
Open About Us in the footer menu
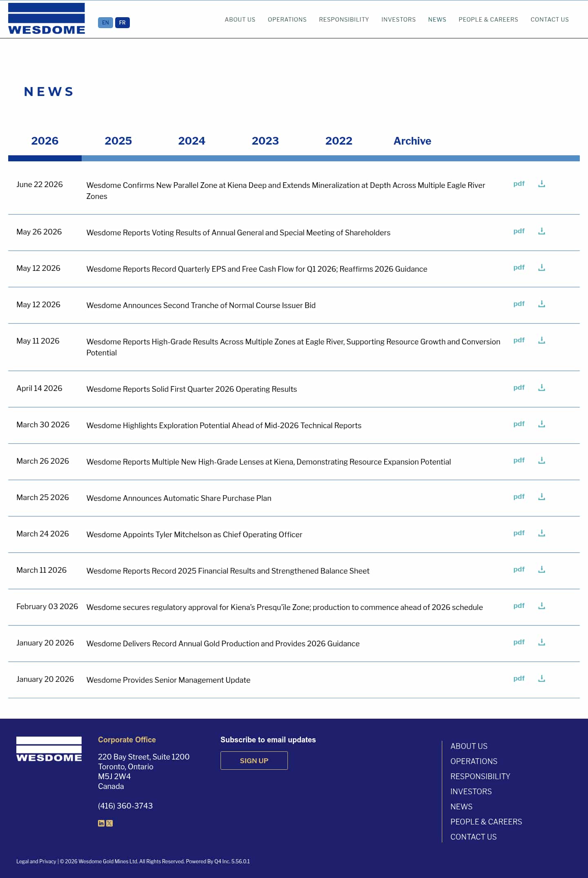[x=469, y=746]
